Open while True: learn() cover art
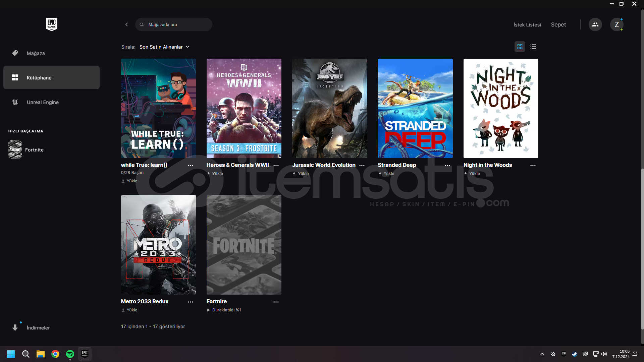The image size is (644, 362). 158,108
